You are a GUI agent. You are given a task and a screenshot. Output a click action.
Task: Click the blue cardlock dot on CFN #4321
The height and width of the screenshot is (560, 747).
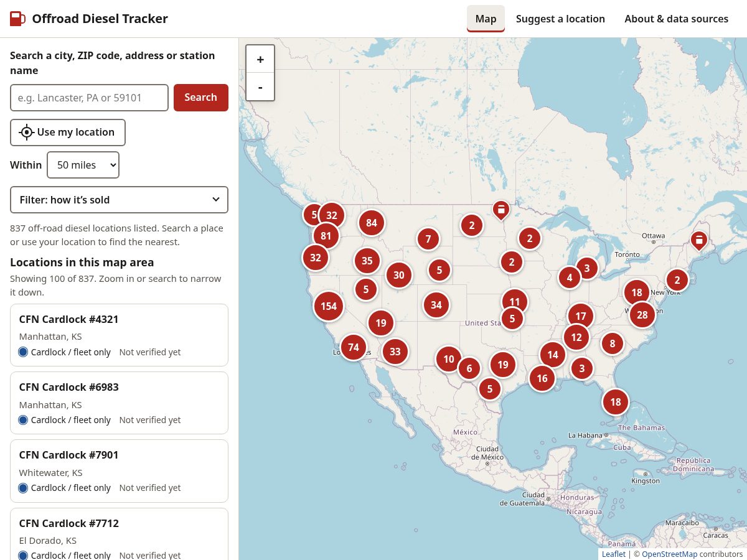click(x=24, y=352)
